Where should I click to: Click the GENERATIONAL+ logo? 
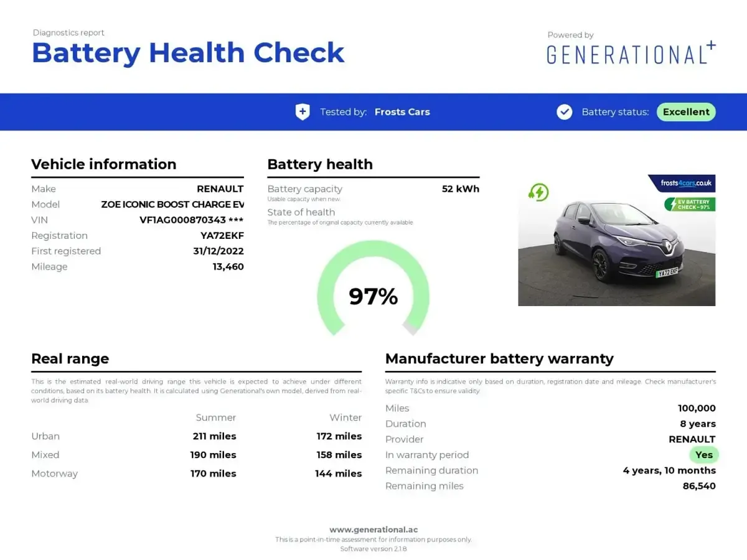pos(631,54)
